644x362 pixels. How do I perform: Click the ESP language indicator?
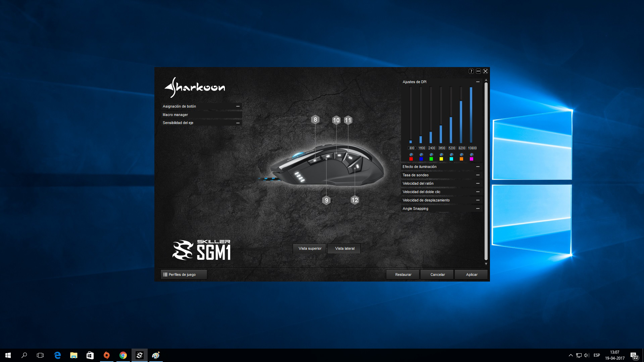point(597,355)
